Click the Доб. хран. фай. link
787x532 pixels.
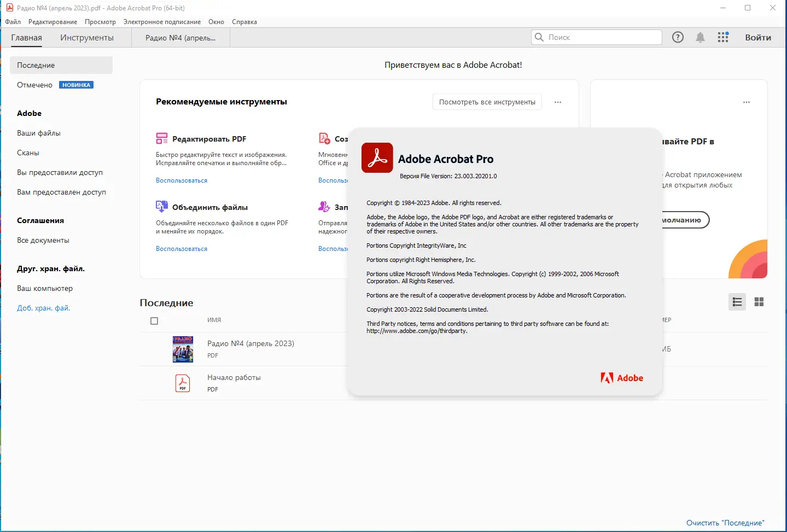click(x=44, y=308)
